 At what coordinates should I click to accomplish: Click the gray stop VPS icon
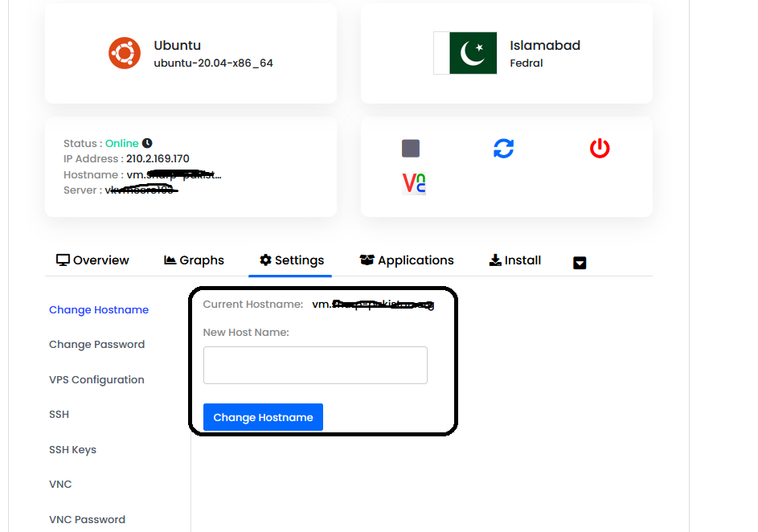pos(411,149)
